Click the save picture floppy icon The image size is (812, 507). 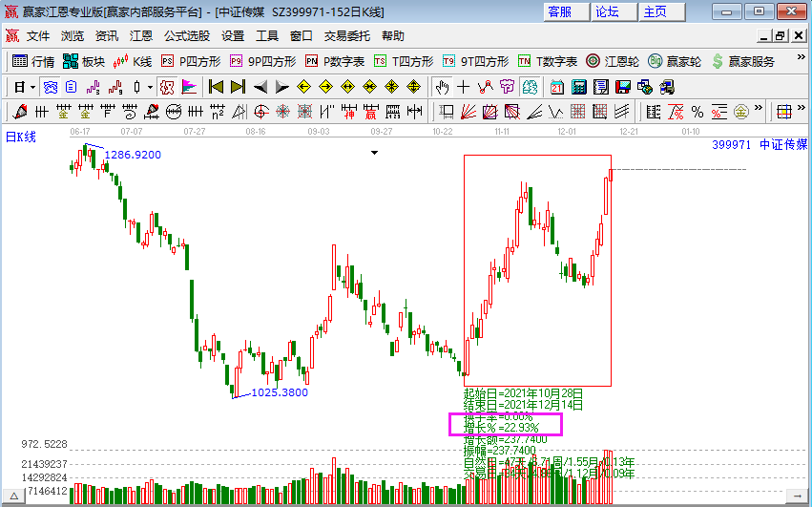tap(622, 87)
